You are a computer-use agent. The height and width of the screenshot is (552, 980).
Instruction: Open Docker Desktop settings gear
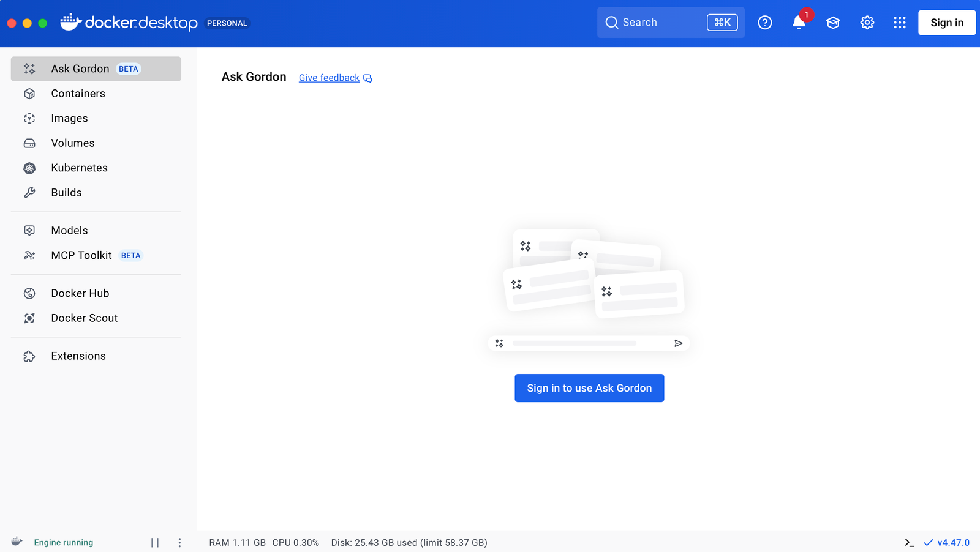[867, 22]
